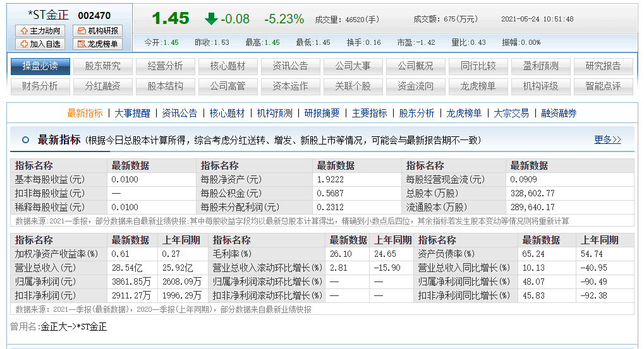Go to the 资金流向 tab

coord(416,86)
